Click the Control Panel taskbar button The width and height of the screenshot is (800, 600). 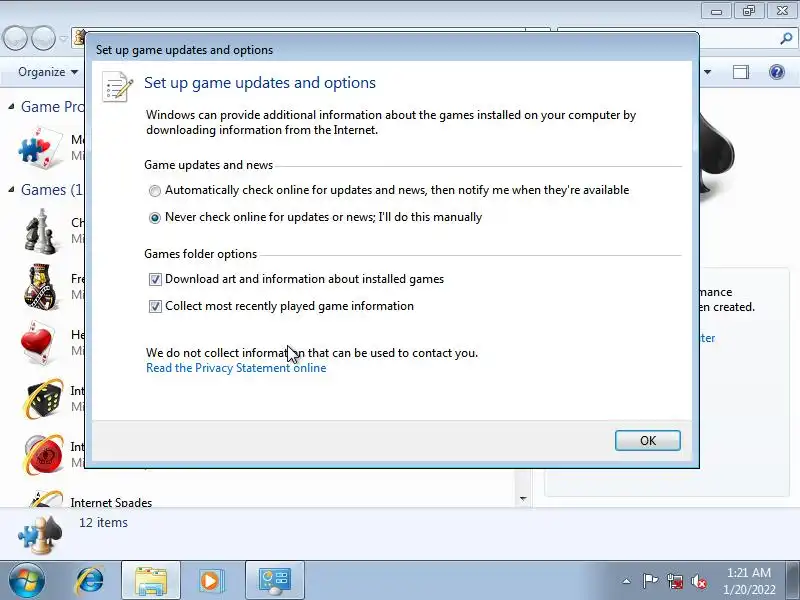274,581
